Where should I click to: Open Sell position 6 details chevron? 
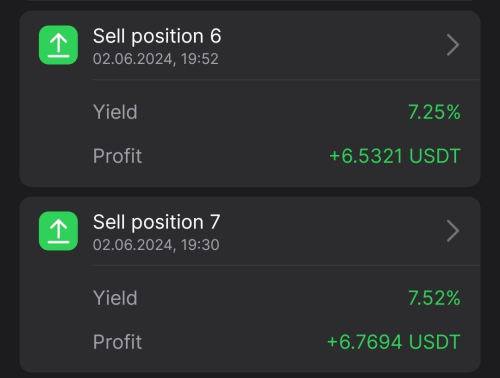(453, 45)
